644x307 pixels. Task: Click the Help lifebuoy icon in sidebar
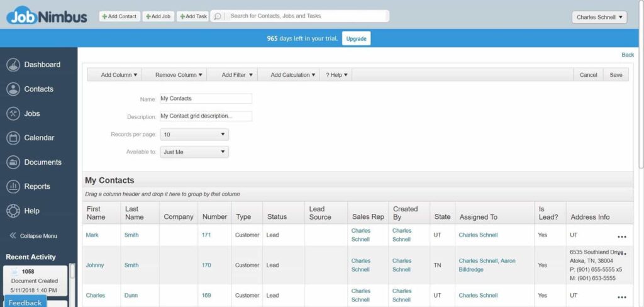point(13,211)
